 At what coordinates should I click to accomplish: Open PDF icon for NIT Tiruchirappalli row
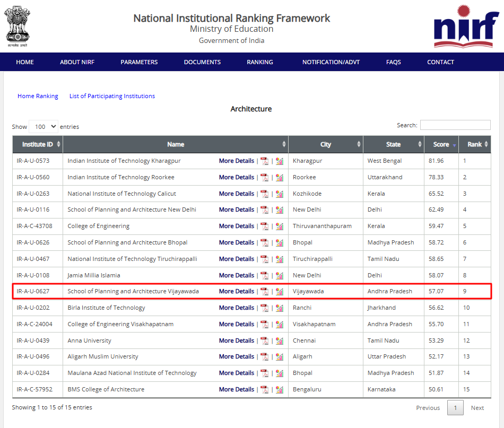264,259
